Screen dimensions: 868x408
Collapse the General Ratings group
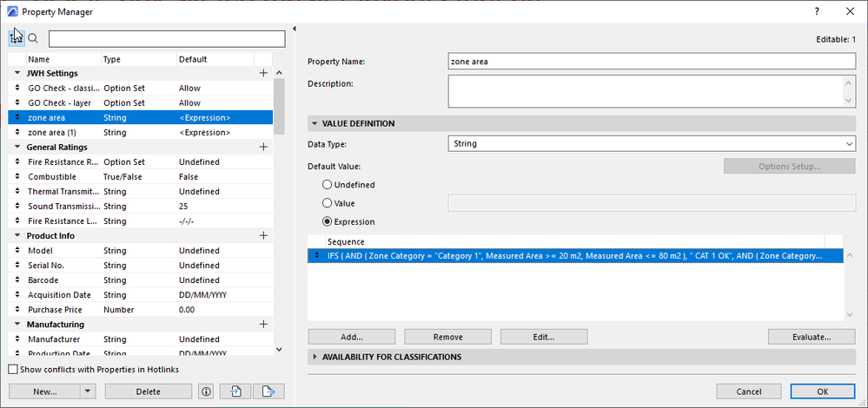click(x=17, y=147)
